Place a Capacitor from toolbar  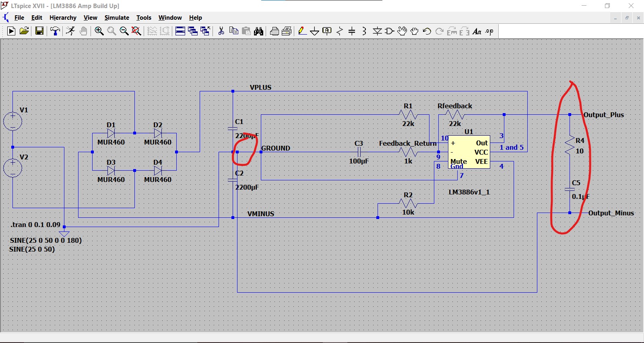click(x=352, y=31)
